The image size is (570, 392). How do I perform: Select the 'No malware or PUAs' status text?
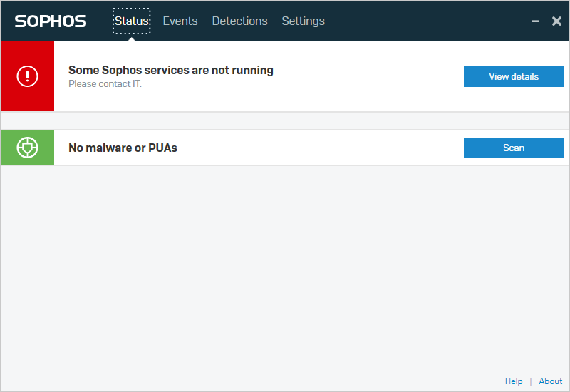[123, 148]
